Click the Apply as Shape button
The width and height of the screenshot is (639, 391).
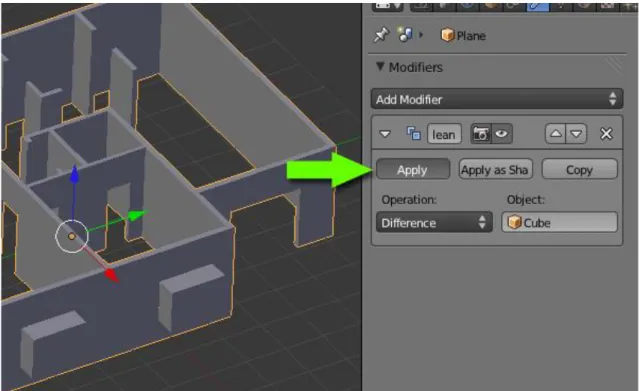pyautogui.click(x=496, y=169)
